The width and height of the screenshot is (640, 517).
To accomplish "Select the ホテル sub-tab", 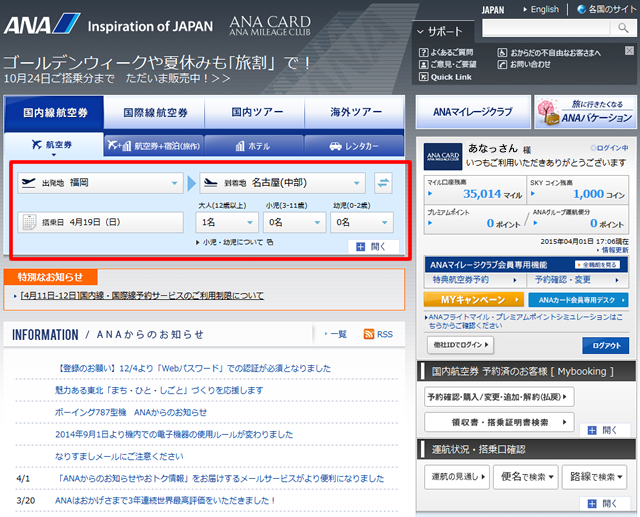I will tap(254, 146).
